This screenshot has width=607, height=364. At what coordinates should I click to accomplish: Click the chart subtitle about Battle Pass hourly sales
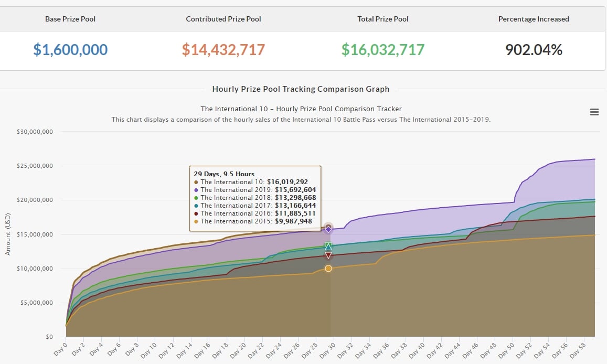click(301, 120)
